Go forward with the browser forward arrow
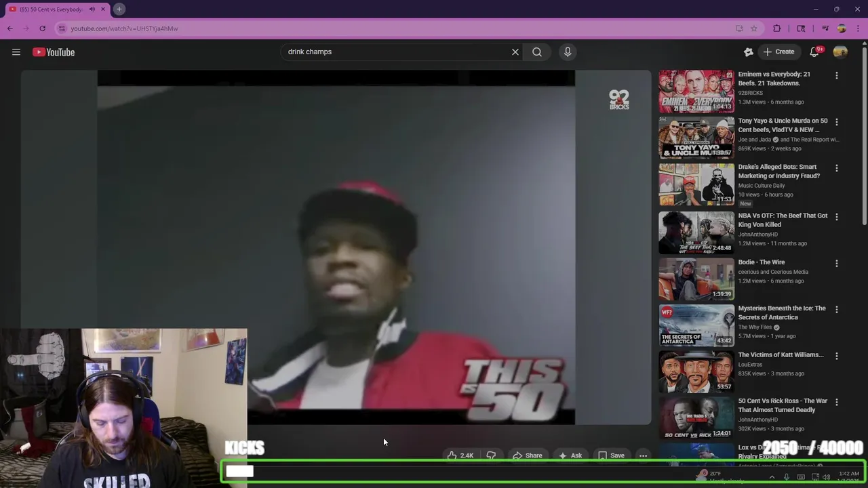This screenshot has width=868, height=488. 26,28
